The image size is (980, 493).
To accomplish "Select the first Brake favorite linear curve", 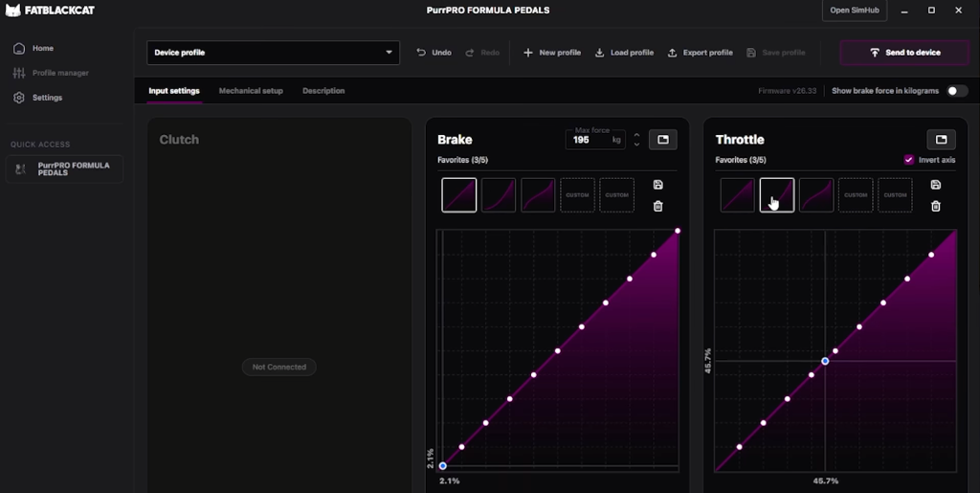I will coord(458,195).
